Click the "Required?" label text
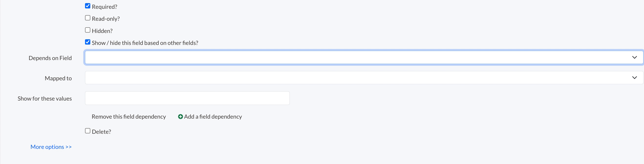 click(105, 7)
